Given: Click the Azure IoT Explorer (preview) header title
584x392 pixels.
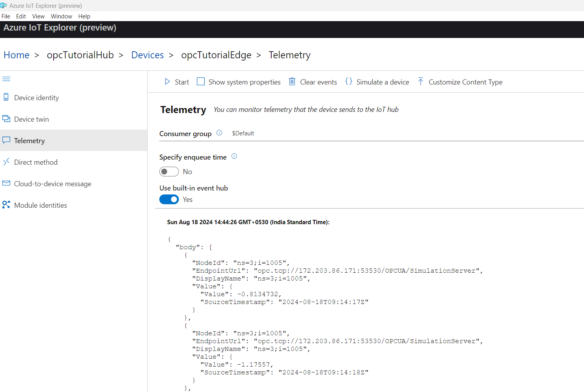Looking at the screenshot, I should pyautogui.click(x=60, y=28).
